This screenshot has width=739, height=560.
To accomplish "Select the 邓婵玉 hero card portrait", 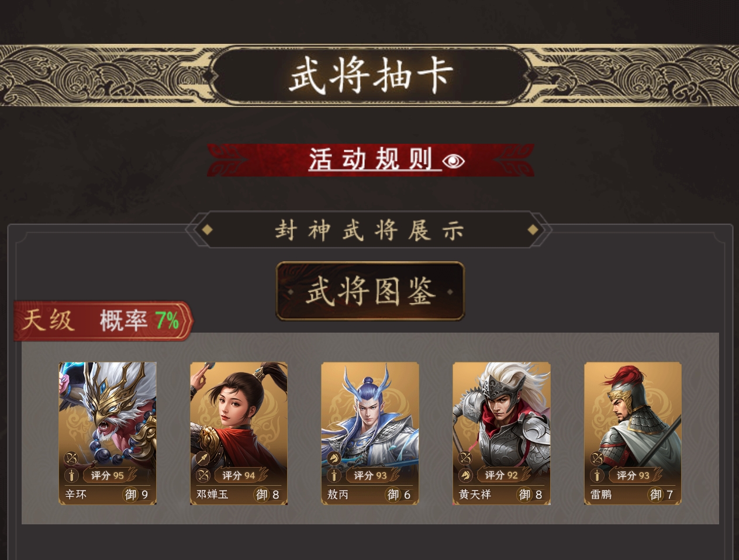I will coord(239,433).
